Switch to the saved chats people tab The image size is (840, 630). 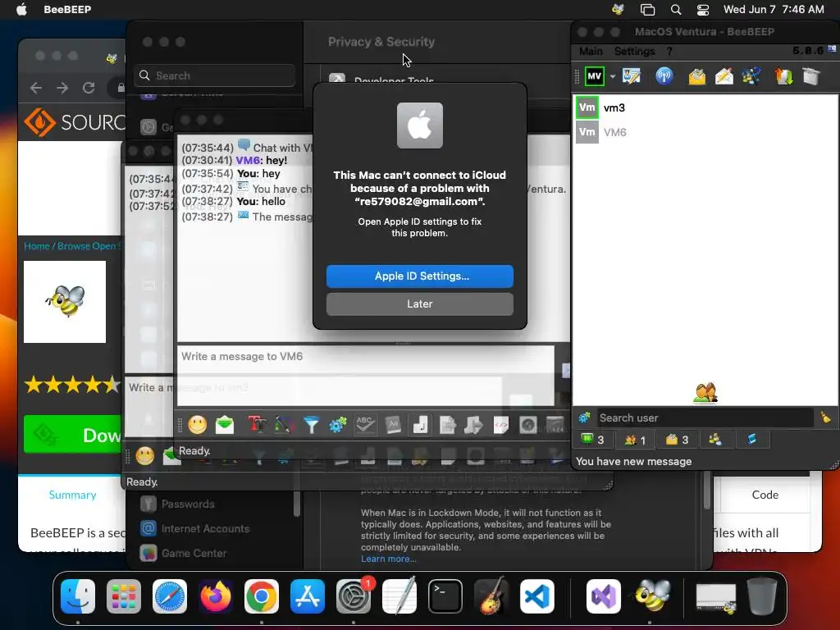pos(715,440)
